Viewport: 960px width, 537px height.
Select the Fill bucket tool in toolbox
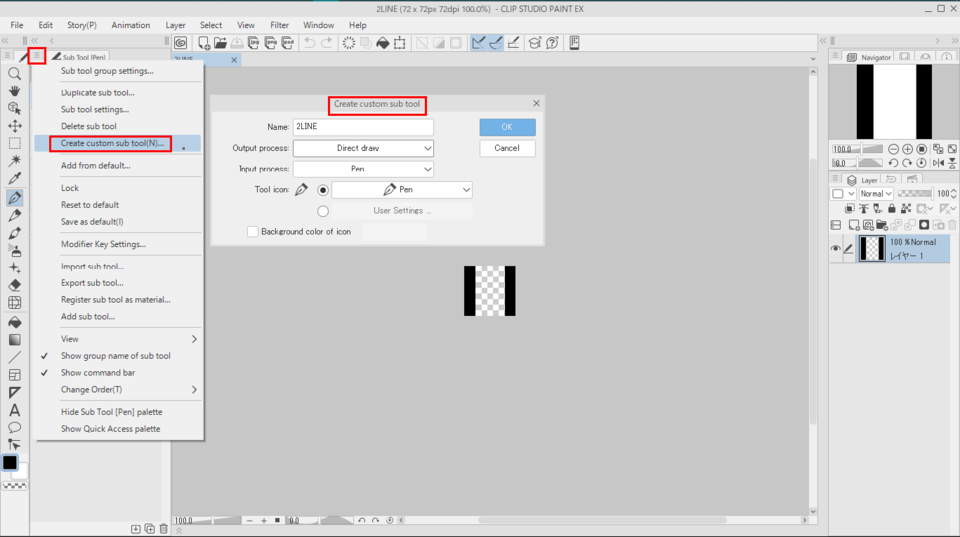(15, 322)
